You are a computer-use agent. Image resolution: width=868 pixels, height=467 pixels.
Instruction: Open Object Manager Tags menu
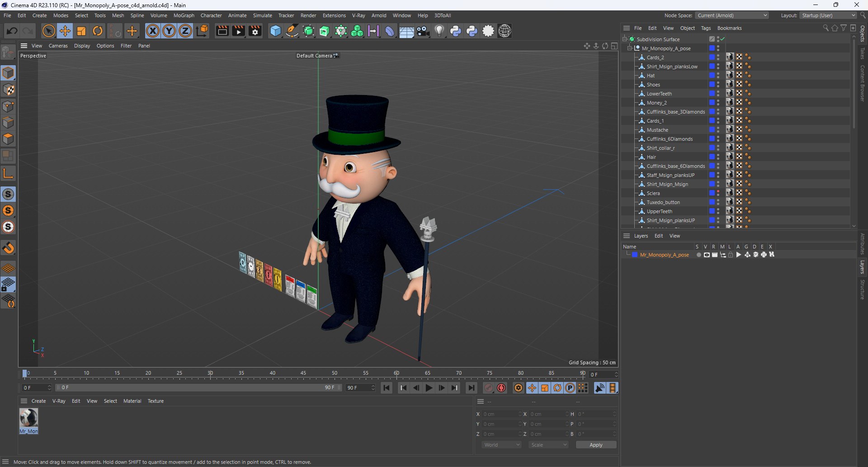click(x=706, y=28)
